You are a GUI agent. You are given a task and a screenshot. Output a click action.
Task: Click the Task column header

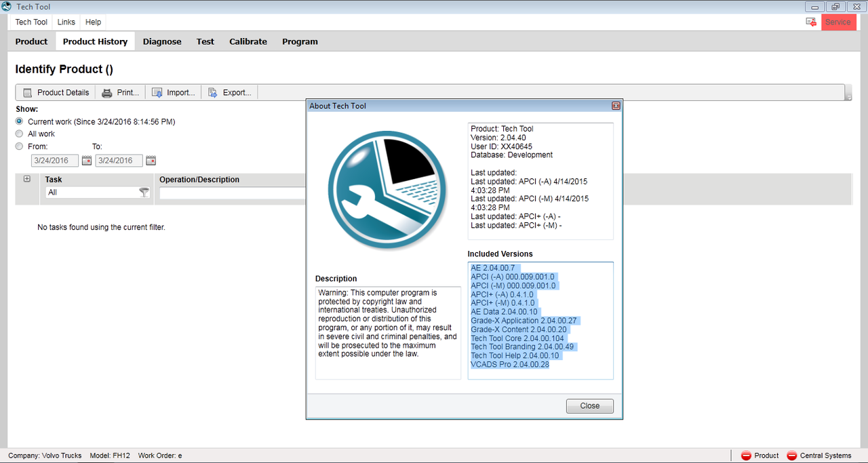[54, 180]
